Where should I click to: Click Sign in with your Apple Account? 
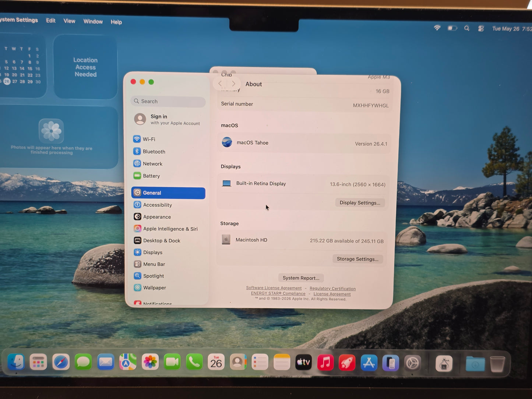click(168, 119)
